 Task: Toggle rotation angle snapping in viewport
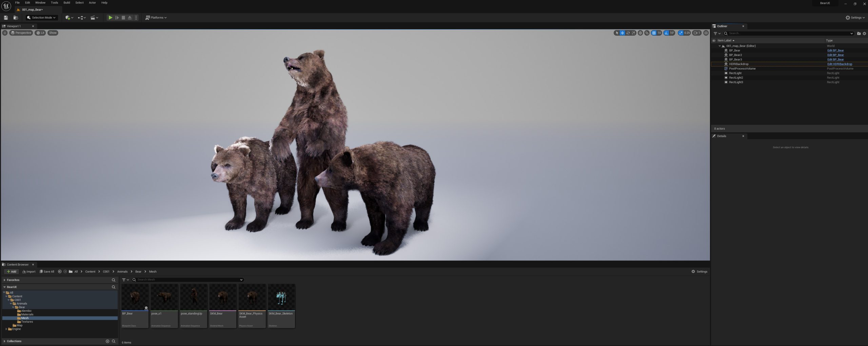click(666, 33)
